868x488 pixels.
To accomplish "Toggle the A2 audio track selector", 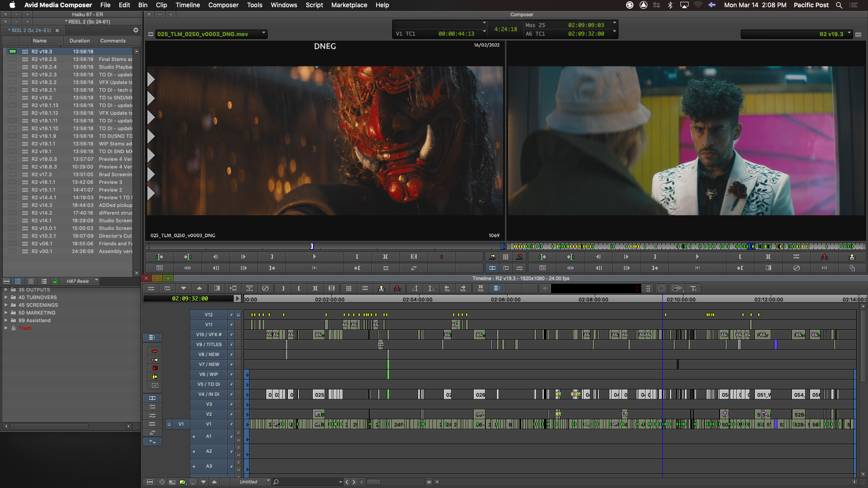I will pyautogui.click(x=208, y=451).
